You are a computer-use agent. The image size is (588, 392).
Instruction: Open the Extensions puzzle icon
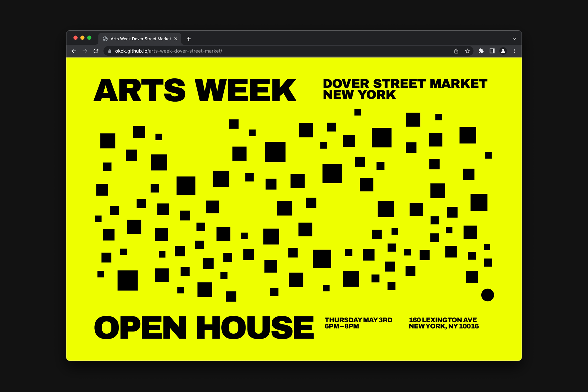481,51
